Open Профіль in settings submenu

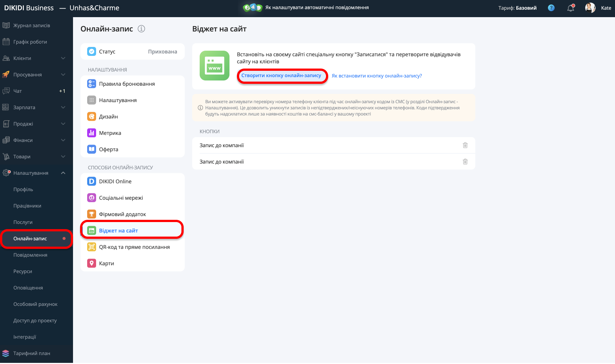tap(23, 189)
